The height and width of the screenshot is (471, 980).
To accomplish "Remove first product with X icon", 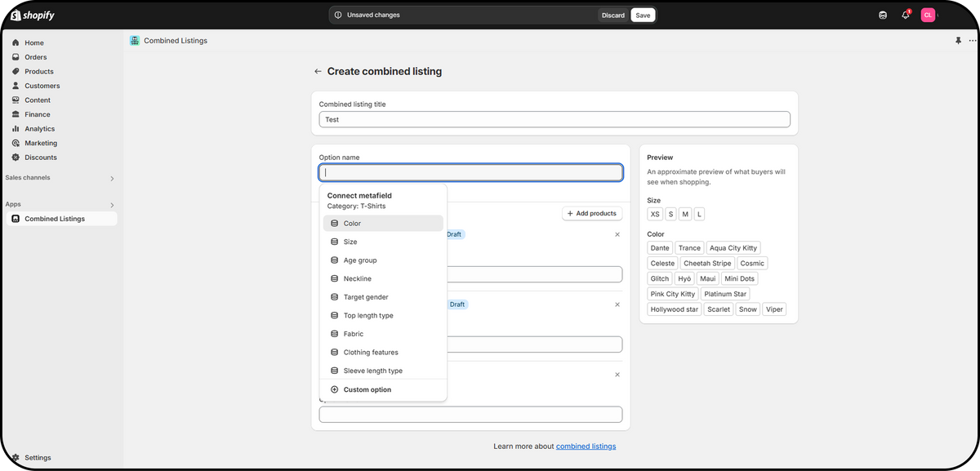I will tap(617, 234).
